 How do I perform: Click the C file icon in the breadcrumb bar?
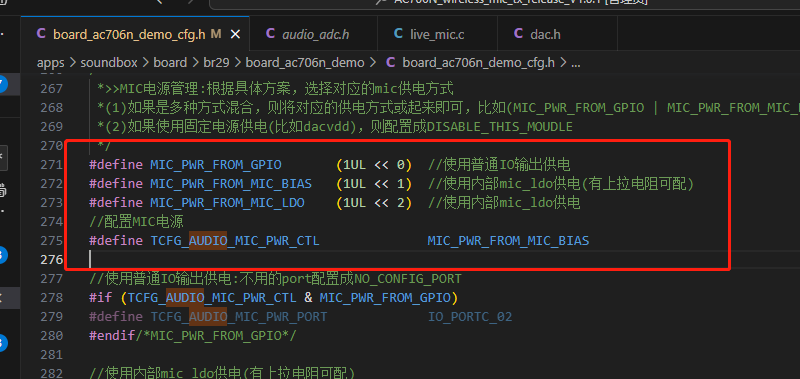[x=391, y=63]
